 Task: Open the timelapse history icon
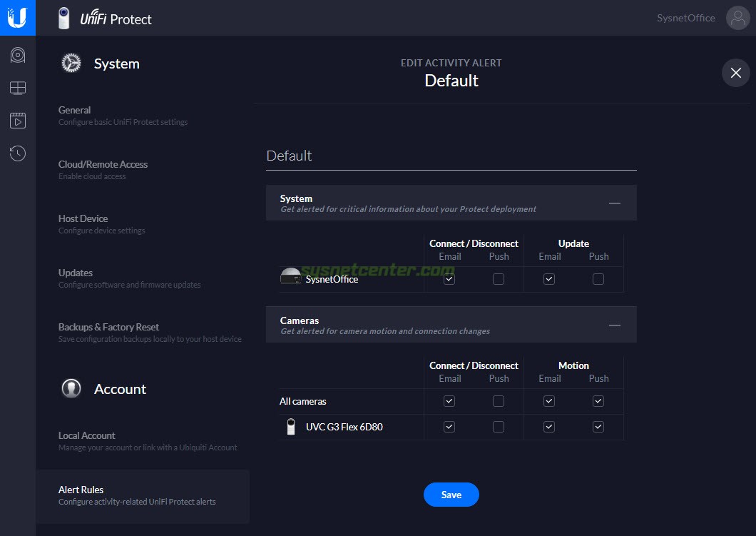tap(18, 153)
